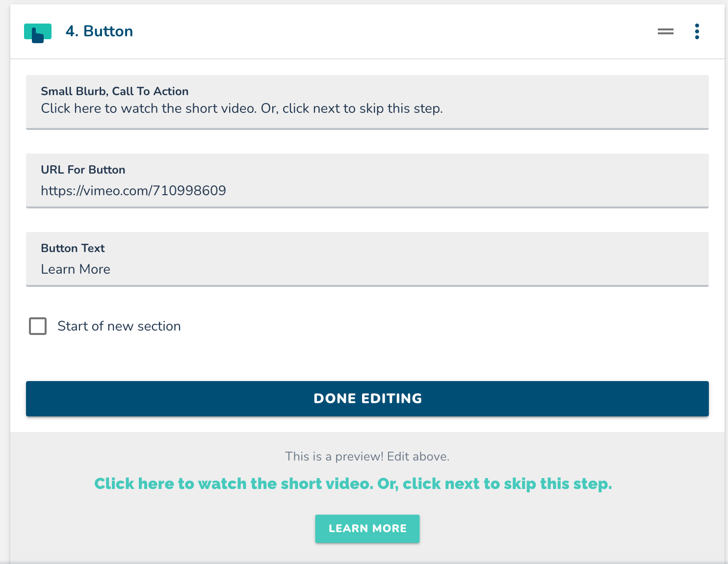Click the "Click here to watch" blurb text

[241, 108]
